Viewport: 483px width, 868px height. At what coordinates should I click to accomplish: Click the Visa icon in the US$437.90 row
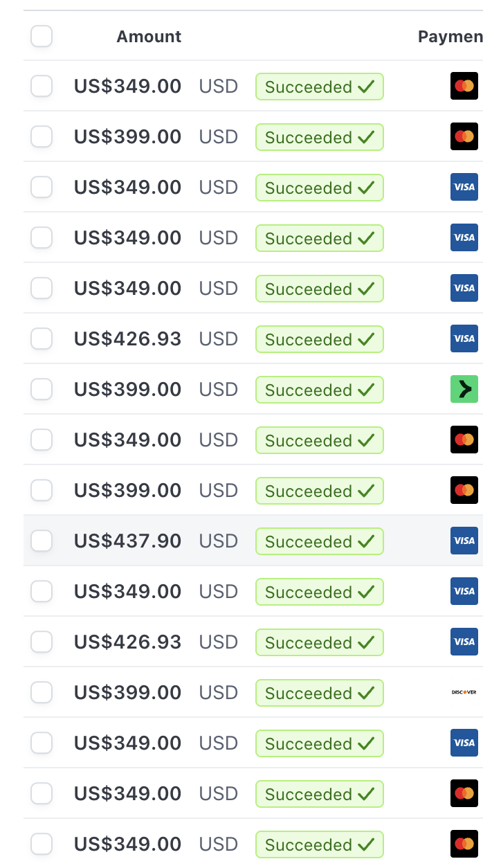(464, 541)
